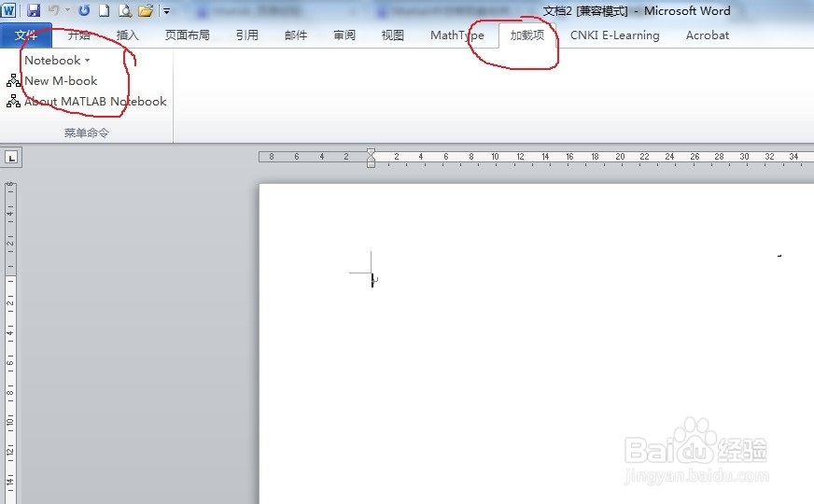Screen dimensions: 814x504
Task: Click New M-book command
Action: coord(61,81)
